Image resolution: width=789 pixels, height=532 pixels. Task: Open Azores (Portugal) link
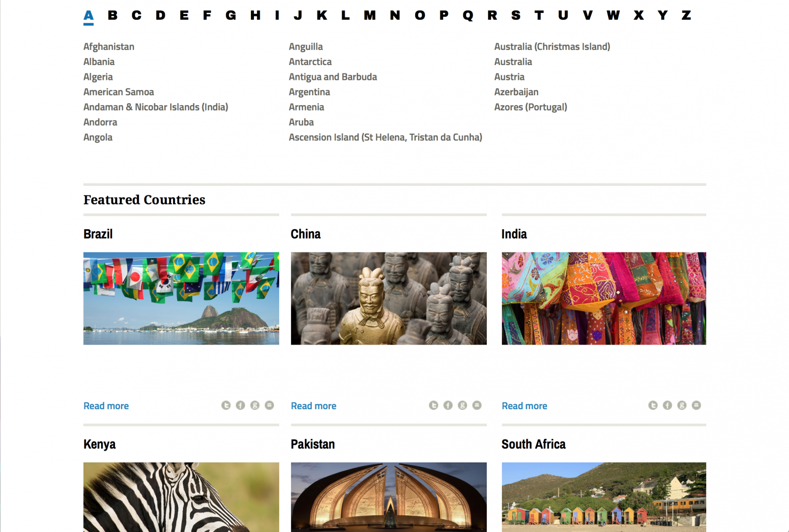click(531, 107)
